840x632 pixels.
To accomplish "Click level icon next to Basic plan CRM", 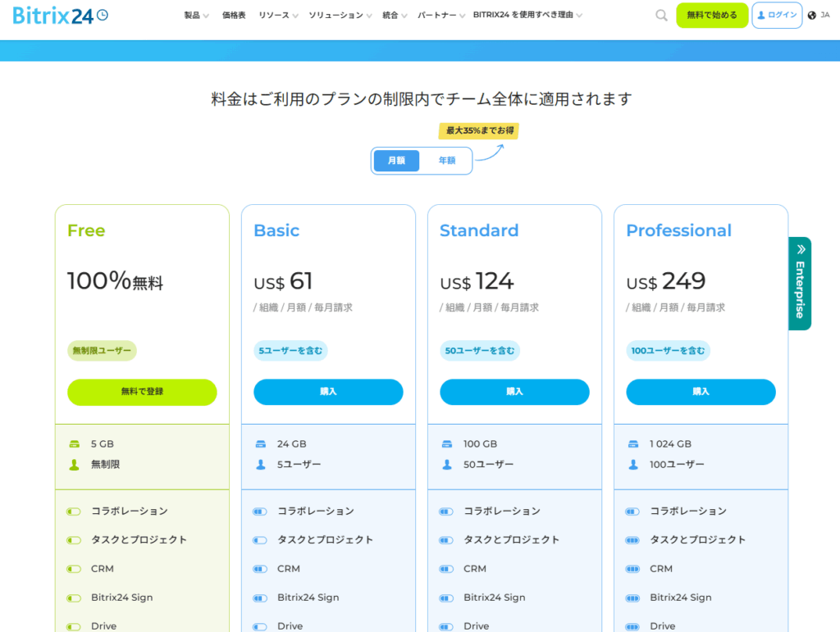I will point(260,569).
